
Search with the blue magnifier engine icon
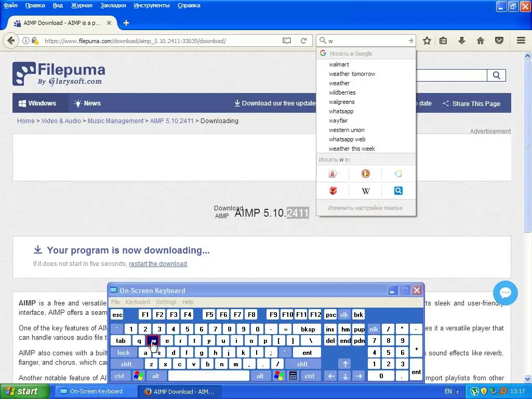pyautogui.click(x=398, y=191)
